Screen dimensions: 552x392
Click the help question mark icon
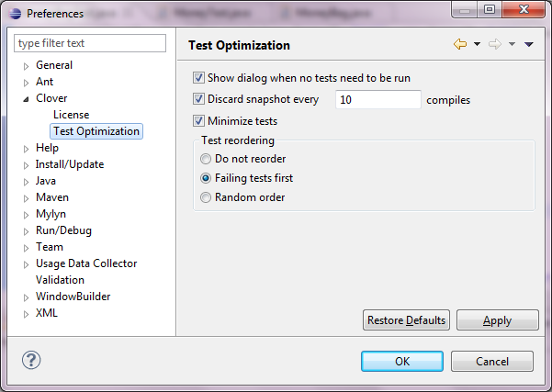(31, 360)
